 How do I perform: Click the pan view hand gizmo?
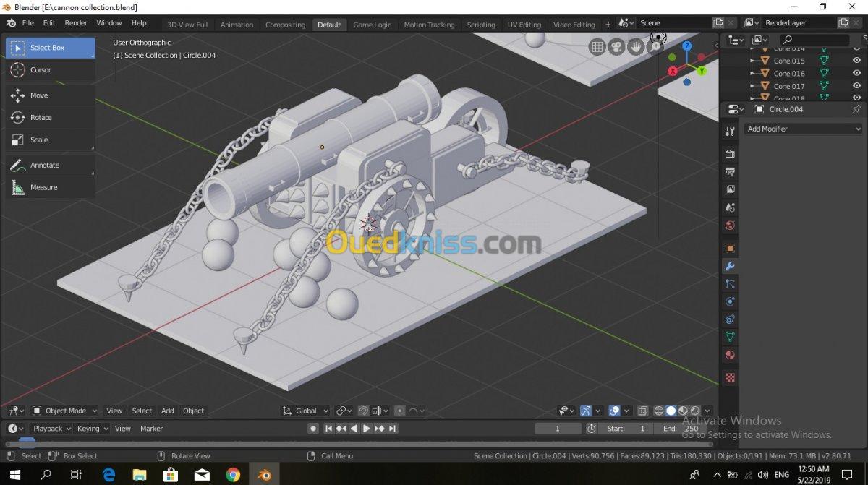pos(636,47)
